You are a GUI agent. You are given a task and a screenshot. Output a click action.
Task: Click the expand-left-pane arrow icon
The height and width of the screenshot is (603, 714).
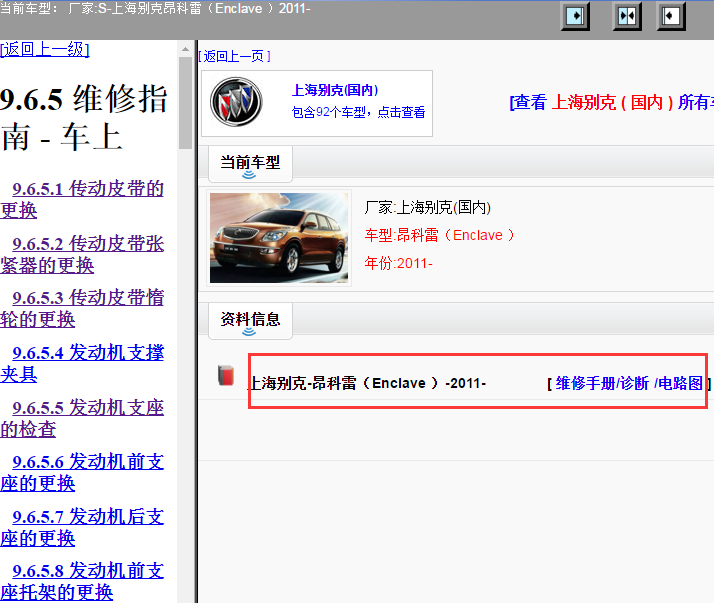(671, 16)
